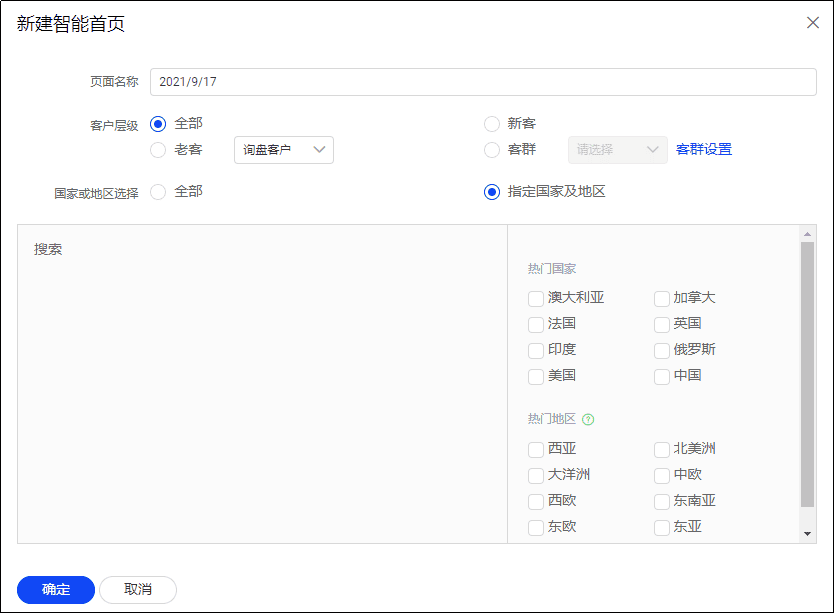Click the 确定 confirm button
Image resolution: width=835 pixels, height=613 pixels.
[55, 589]
